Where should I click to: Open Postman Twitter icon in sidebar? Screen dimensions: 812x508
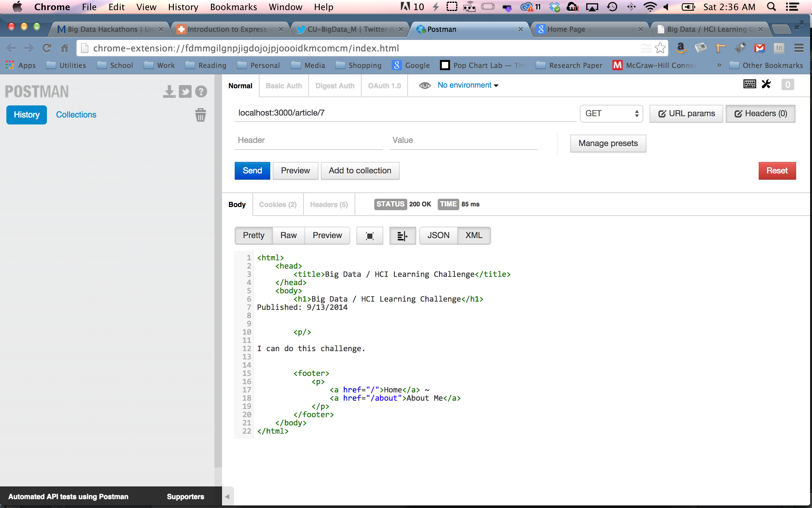coord(185,91)
